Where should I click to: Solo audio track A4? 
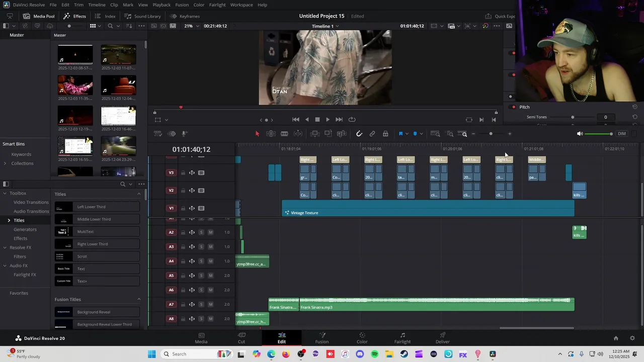click(201, 261)
